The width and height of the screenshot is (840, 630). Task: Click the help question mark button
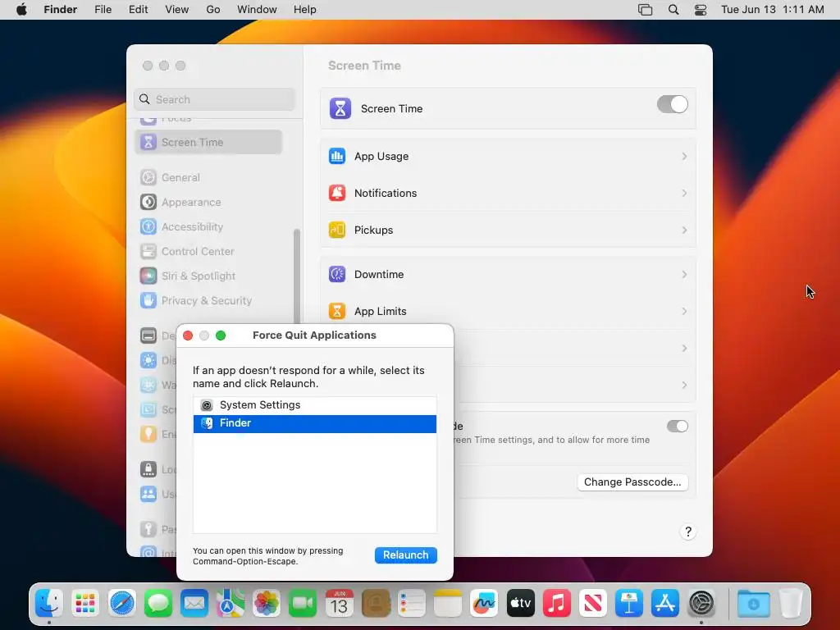point(688,532)
